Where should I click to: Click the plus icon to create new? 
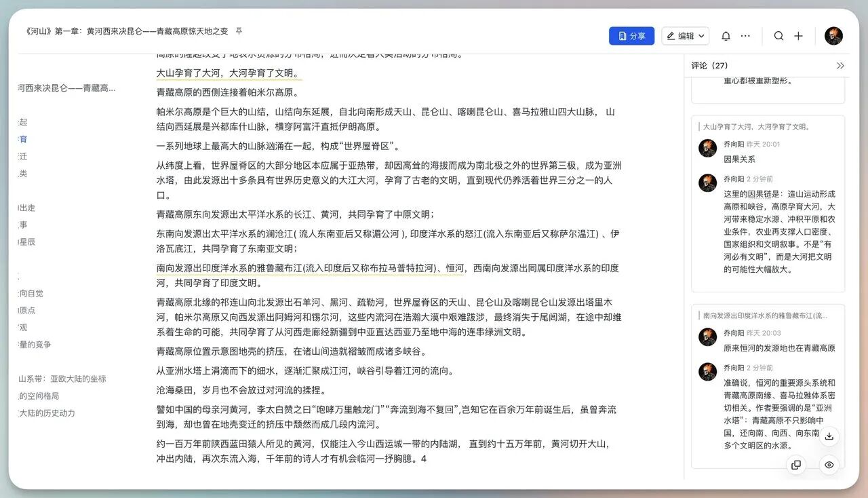tap(798, 36)
